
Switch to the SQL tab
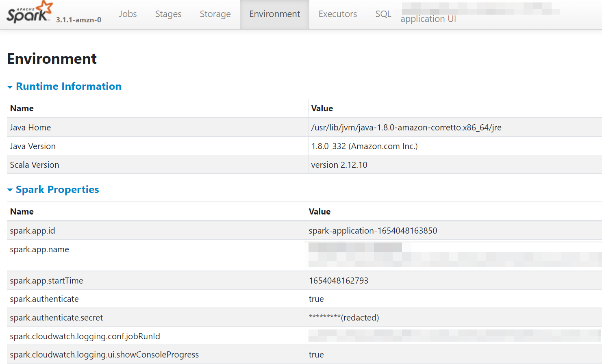click(x=382, y=14)
